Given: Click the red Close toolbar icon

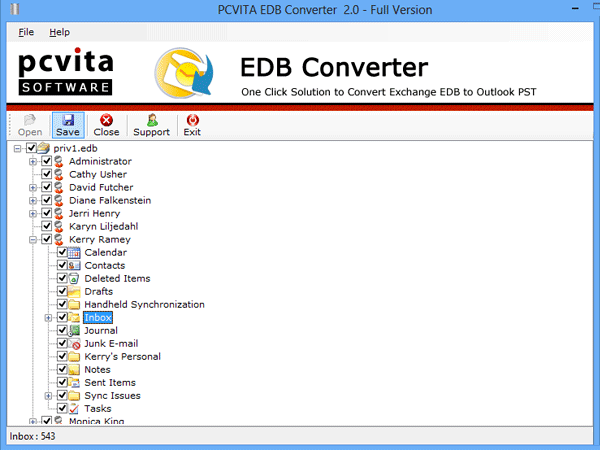Looking at the screenshot, I should (106, 120).
